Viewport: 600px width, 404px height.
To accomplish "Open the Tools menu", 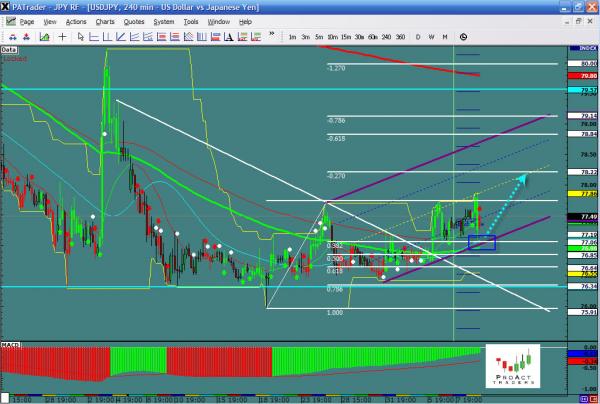I will (x=191, y=20).
